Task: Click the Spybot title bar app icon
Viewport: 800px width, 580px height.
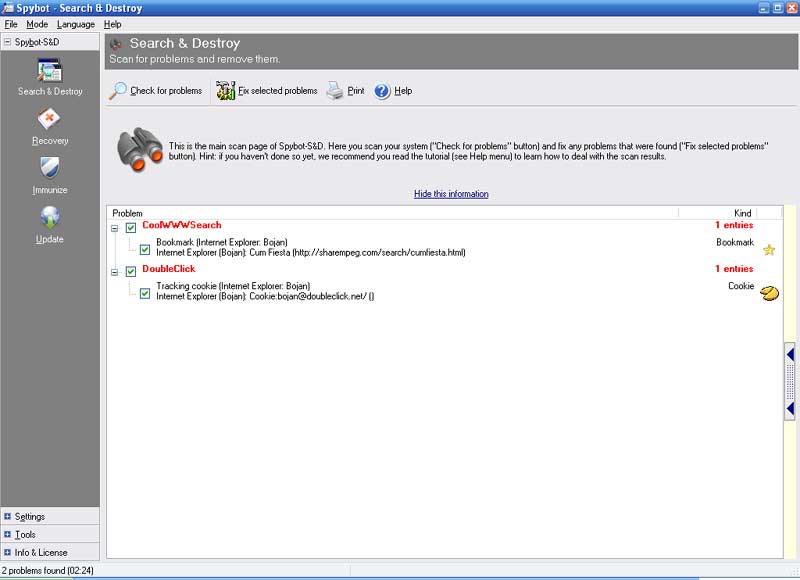Action: pos(8,8)
